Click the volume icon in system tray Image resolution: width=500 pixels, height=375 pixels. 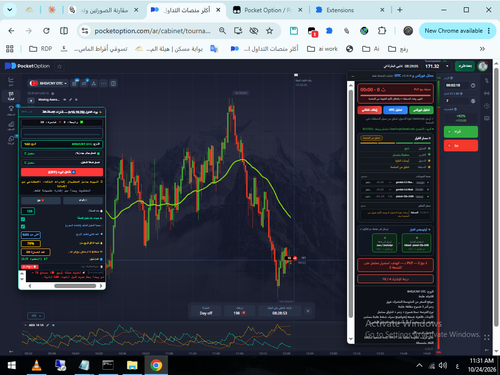click(x=443, y=365)
